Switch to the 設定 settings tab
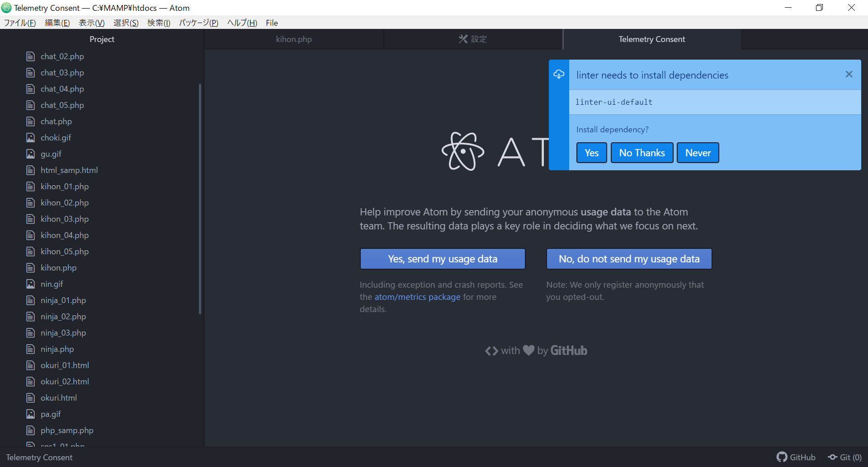 pos(473,39)
